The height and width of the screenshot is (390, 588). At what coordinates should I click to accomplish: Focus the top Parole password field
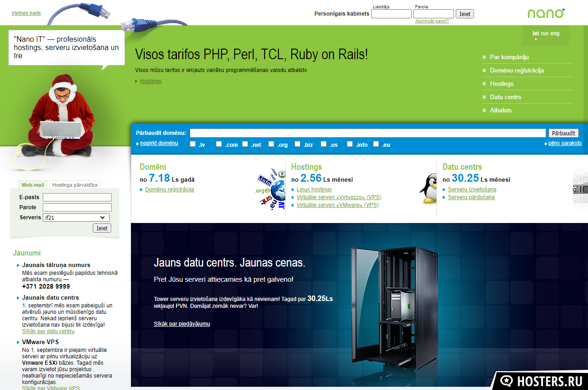pyautogui.click(x=433, y=14)
